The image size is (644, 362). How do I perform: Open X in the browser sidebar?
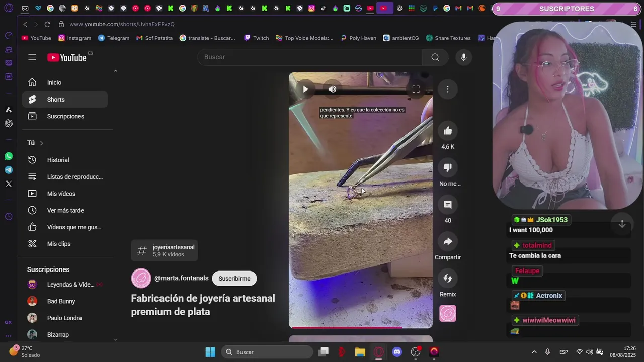pos(9,184)
